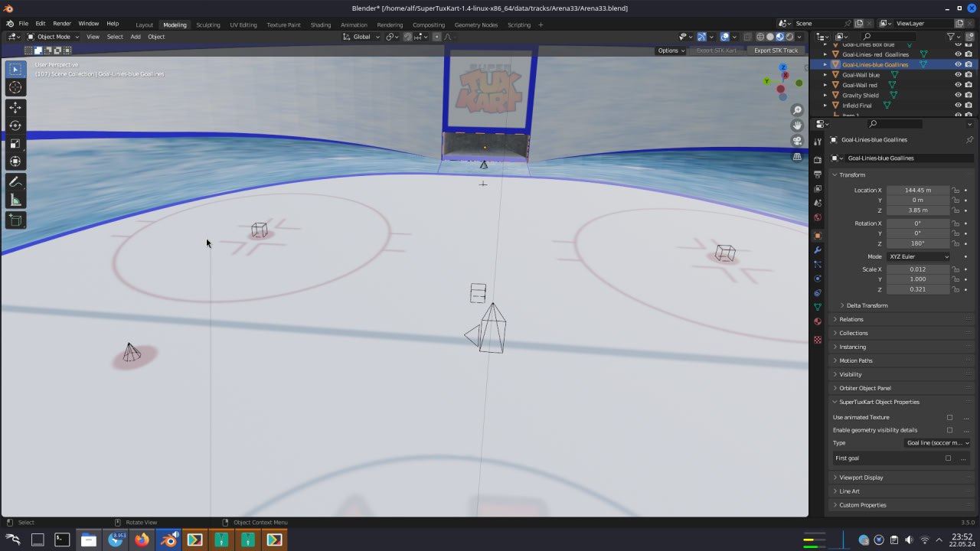
Task: Open the Modifiers wrench properties tab
Action: (818, 250)
